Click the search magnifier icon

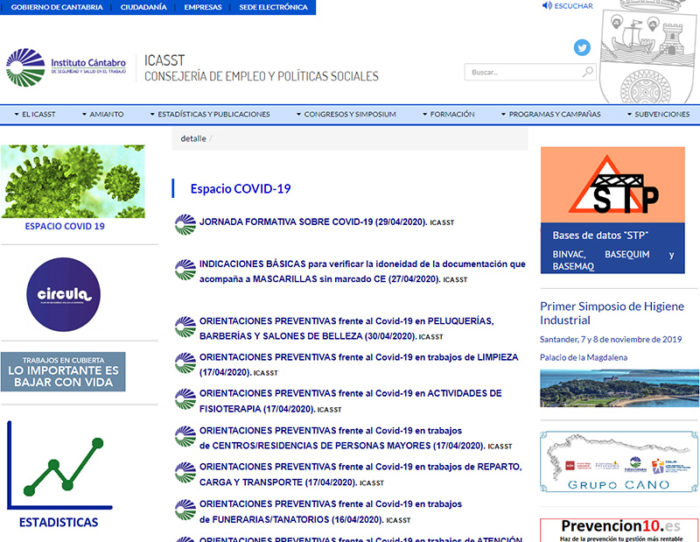point(588,72)
